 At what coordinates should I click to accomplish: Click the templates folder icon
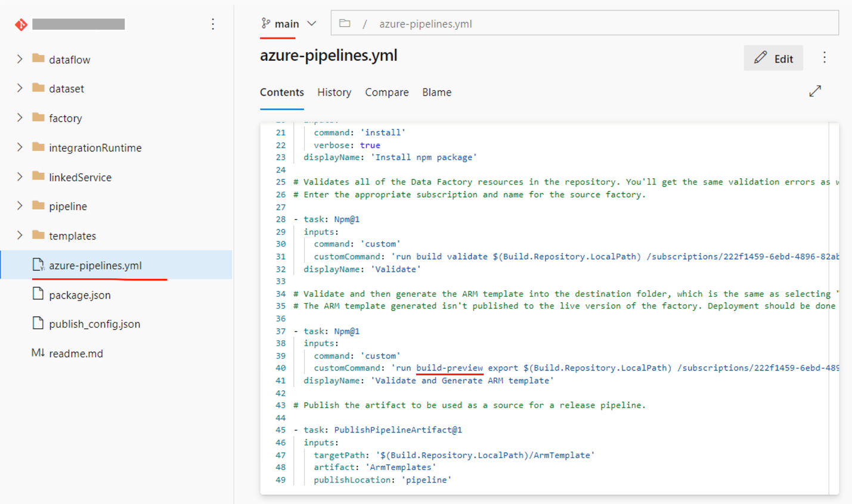click(39, 235)
